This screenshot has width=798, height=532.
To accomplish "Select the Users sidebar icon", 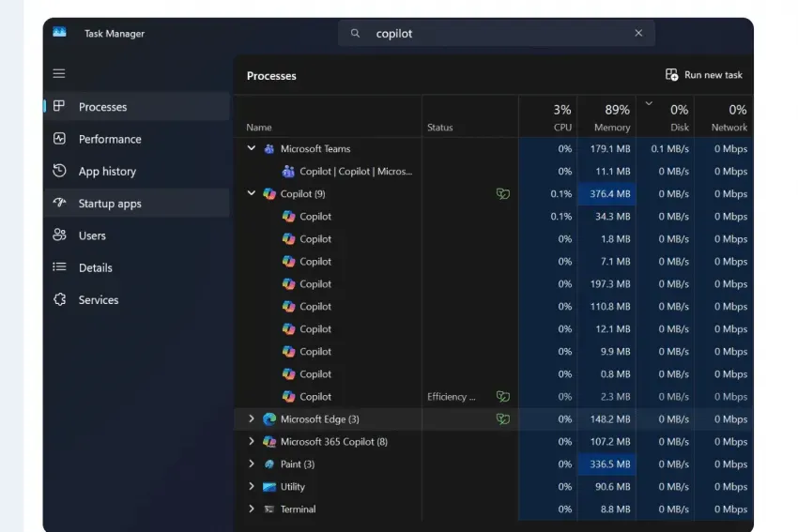I will click(59, 235).
